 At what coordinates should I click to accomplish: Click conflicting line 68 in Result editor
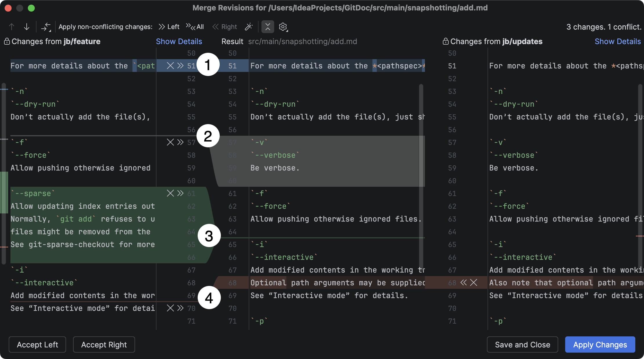[338, 282]
